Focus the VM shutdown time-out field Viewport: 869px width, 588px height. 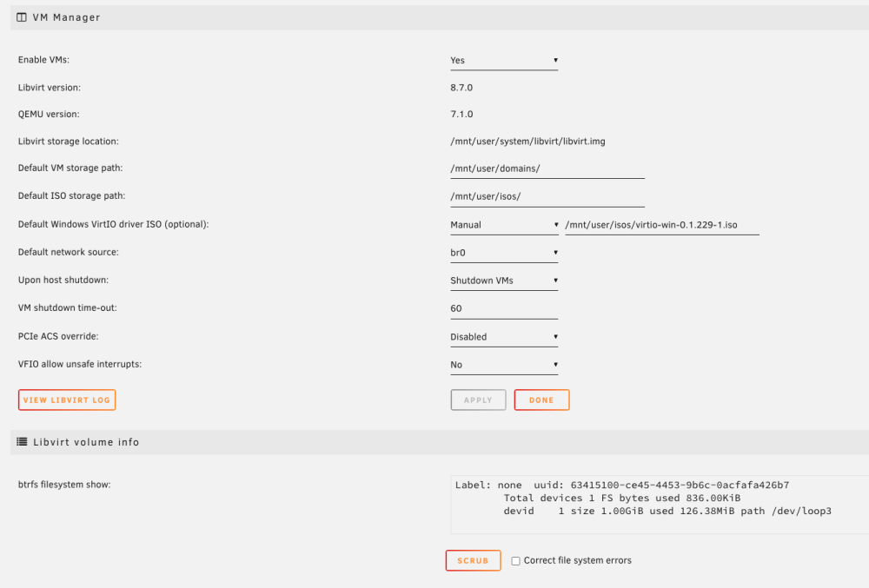(x=504, y=308)
